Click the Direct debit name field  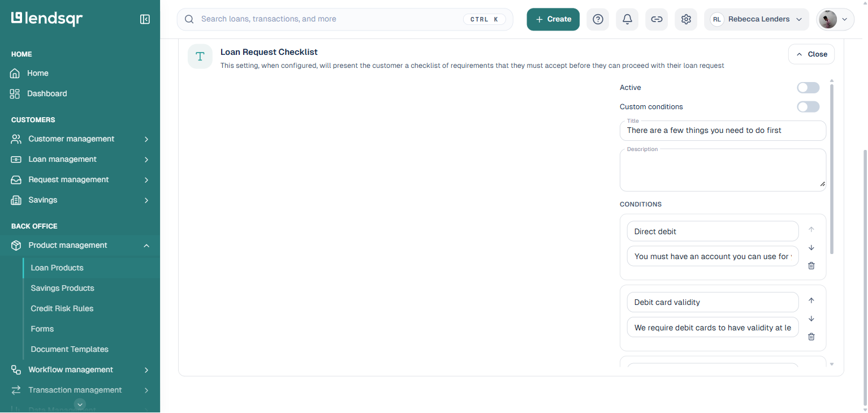(x=712, y=231)
